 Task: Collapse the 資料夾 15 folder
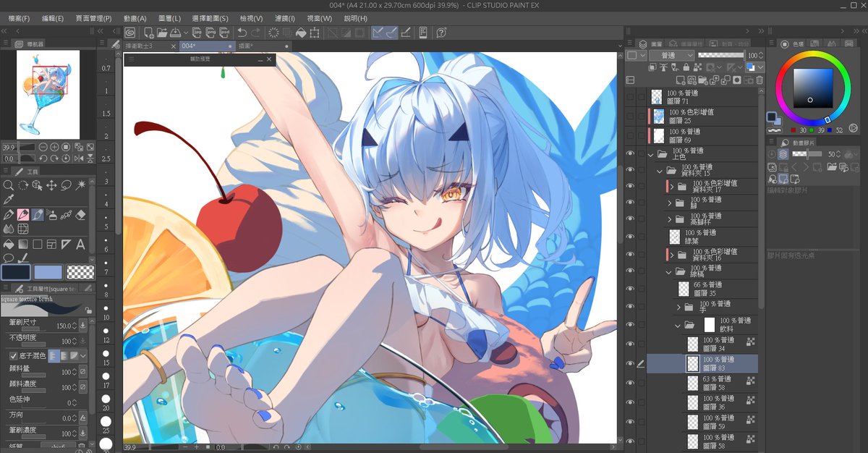[660, 171]
